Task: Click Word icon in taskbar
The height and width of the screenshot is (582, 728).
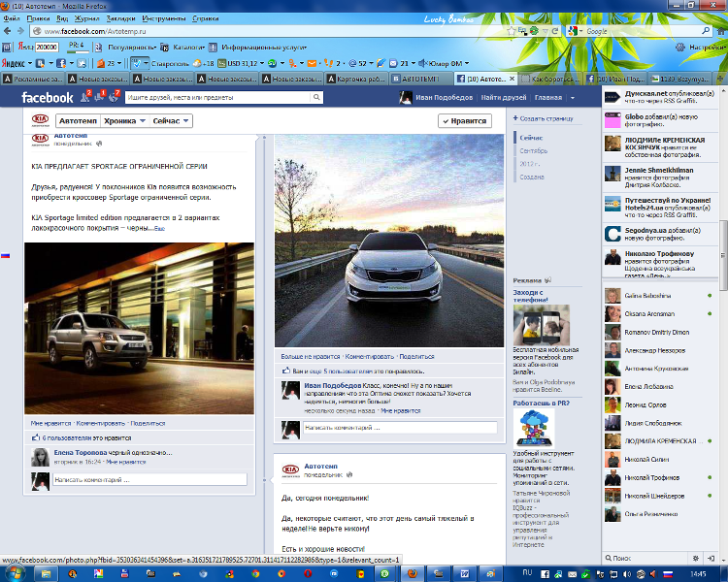Action: [x=465, y=573]
